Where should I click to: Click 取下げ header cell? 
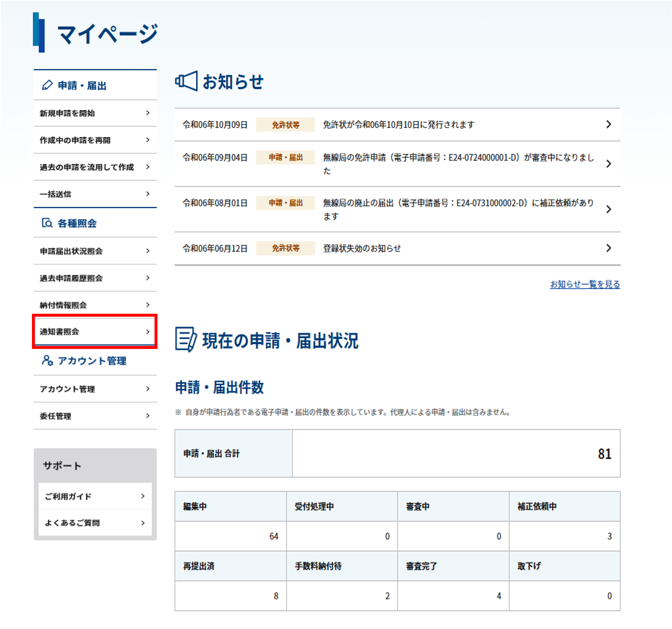tap(564, 566)
